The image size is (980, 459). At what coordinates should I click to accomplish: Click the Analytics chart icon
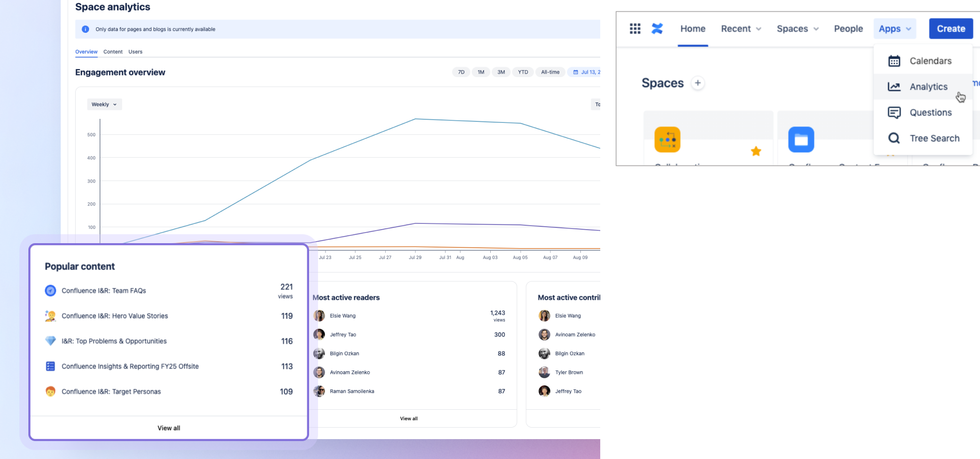click(x=894, y=87)
